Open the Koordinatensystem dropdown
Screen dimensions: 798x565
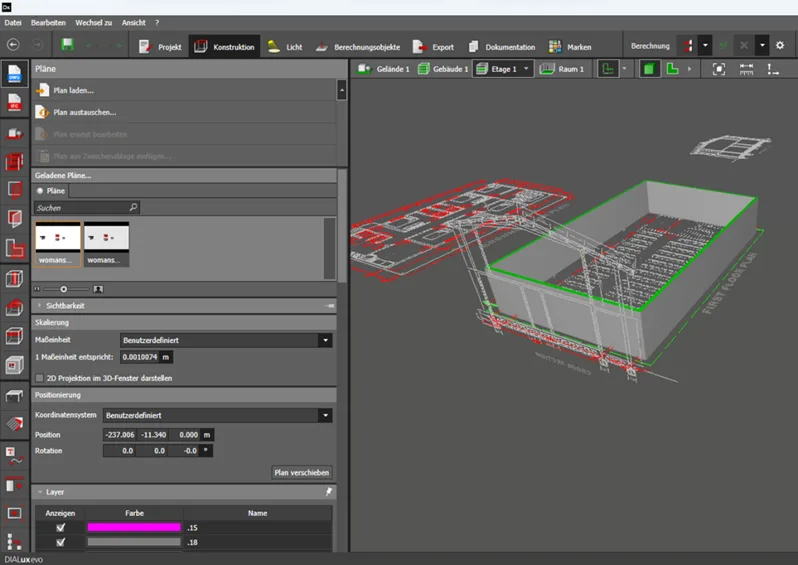pyautogui.click(x=326, y=415)
